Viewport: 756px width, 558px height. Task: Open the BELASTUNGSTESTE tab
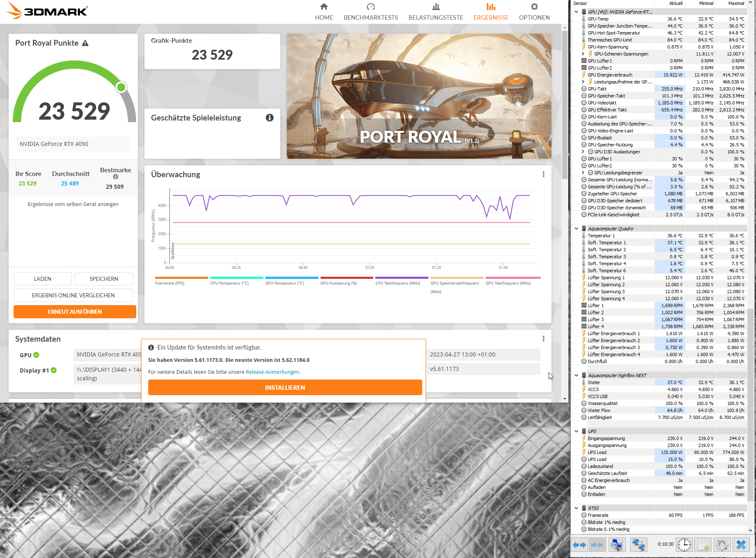point(436,12)
